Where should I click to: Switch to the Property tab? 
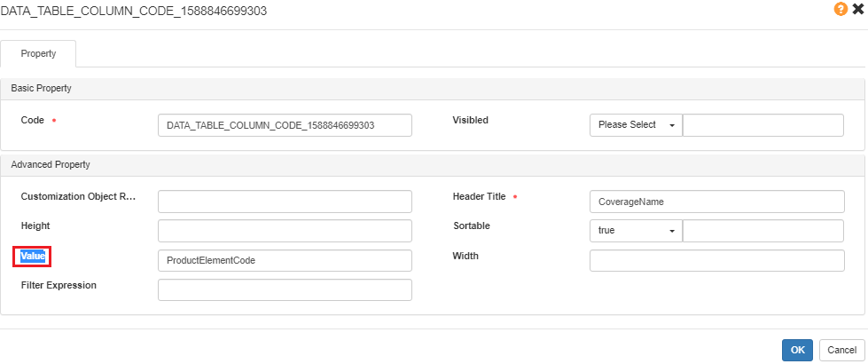(38, 53)
